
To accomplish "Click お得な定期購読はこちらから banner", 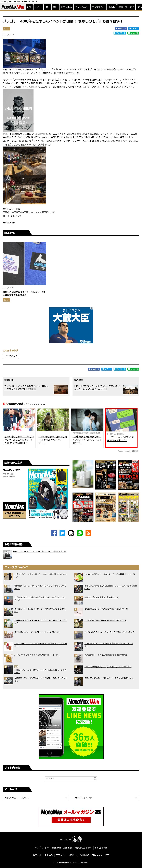I will point(14,510).
